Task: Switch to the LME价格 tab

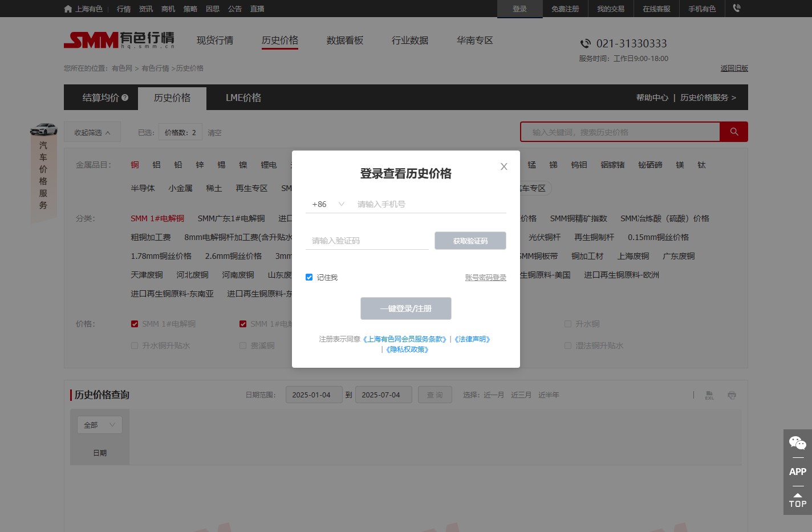Action: pos(243,98)
